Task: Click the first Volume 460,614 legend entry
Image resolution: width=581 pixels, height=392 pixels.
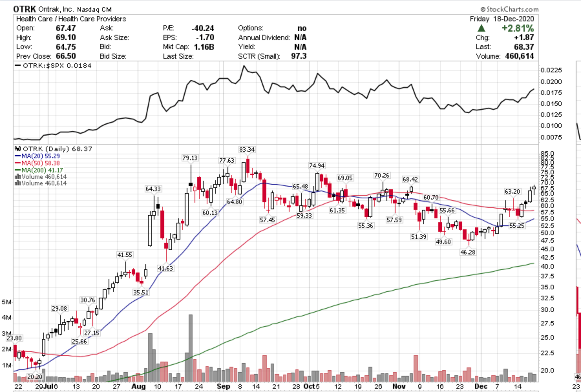Action: (x=41, y=177)
